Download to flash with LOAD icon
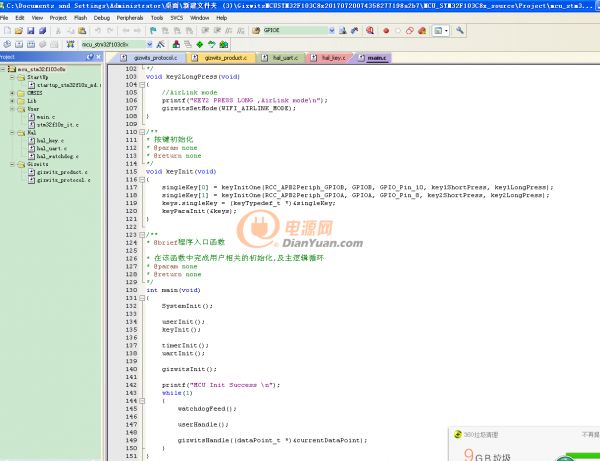600x461 pixels. coord(70,44)
